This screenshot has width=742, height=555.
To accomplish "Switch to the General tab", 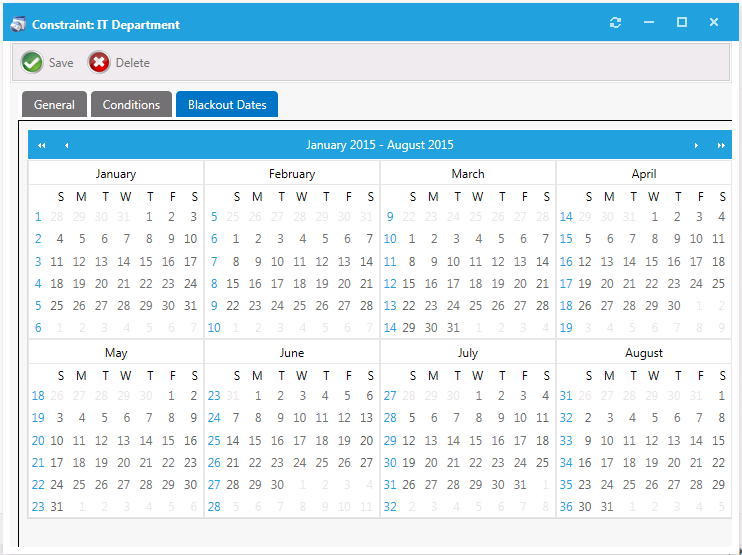I will click(x=54, y=105).
